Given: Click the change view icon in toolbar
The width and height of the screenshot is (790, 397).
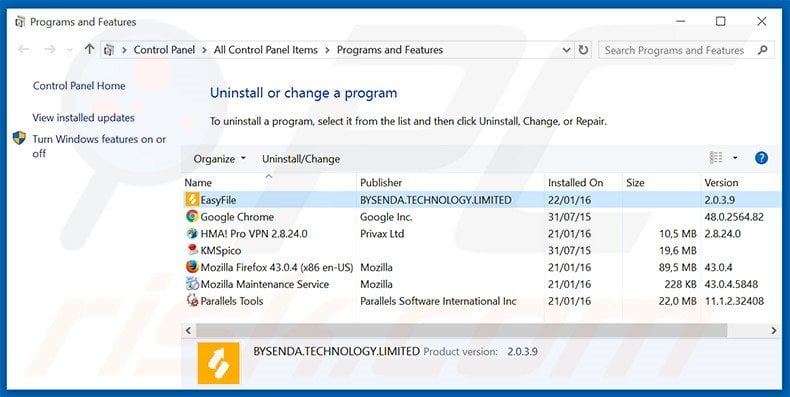Looking at the screenshot, I should (x=715, y=158).
